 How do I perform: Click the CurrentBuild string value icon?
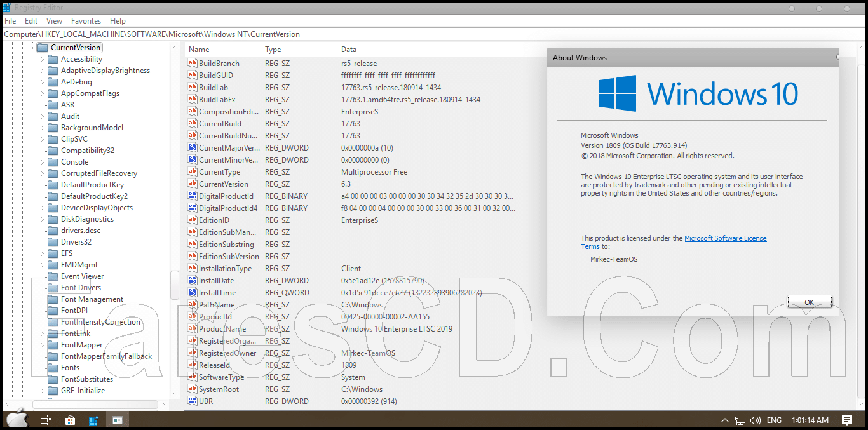pos(193,124)
